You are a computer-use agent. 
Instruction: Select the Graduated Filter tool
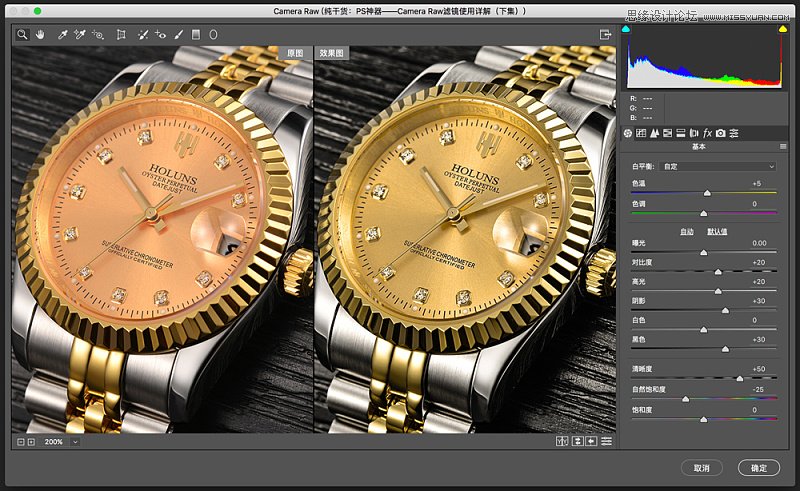(x=196, y=34)
